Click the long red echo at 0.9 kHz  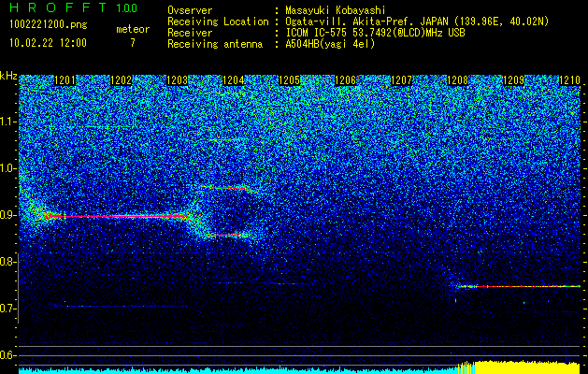pyautogui.click(x=116, y=216)
